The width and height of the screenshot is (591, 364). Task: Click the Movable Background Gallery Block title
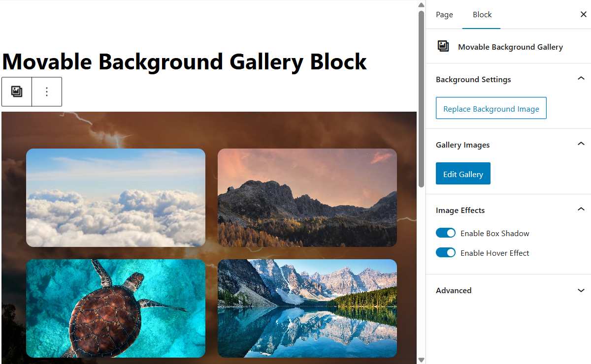coord(185,61)
